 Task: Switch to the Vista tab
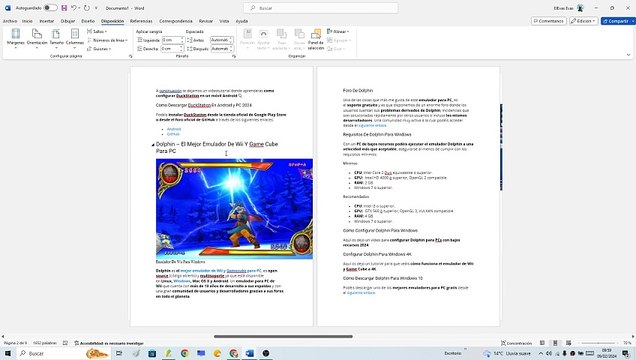tap(224, 21)
